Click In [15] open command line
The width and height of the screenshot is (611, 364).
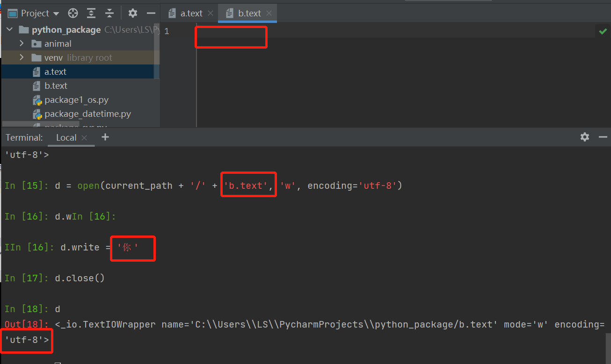[203, 186]
